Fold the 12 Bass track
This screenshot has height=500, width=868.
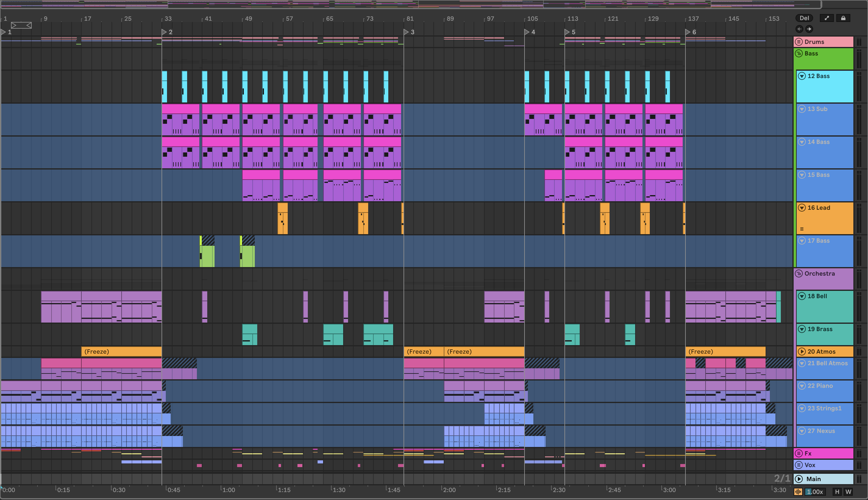(x=802, y=76)
